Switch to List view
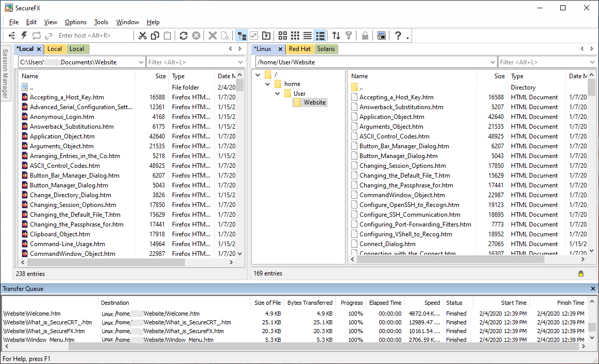599x364 pixels. (307, 36)
